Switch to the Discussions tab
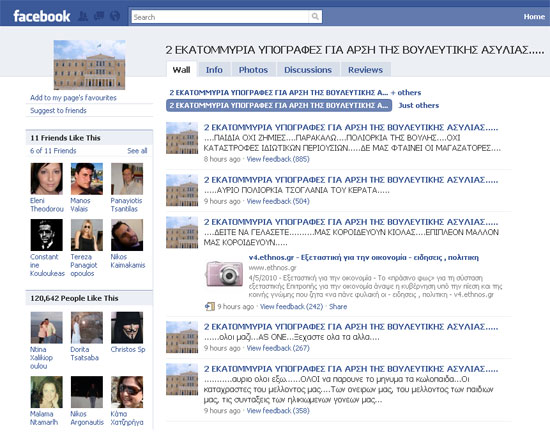 click(308, 70)
